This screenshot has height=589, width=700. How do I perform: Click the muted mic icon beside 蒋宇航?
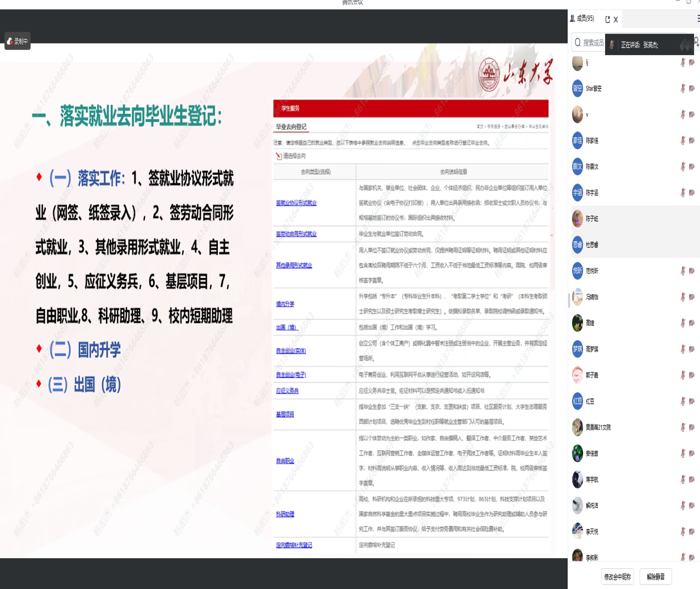coord(683,480)
